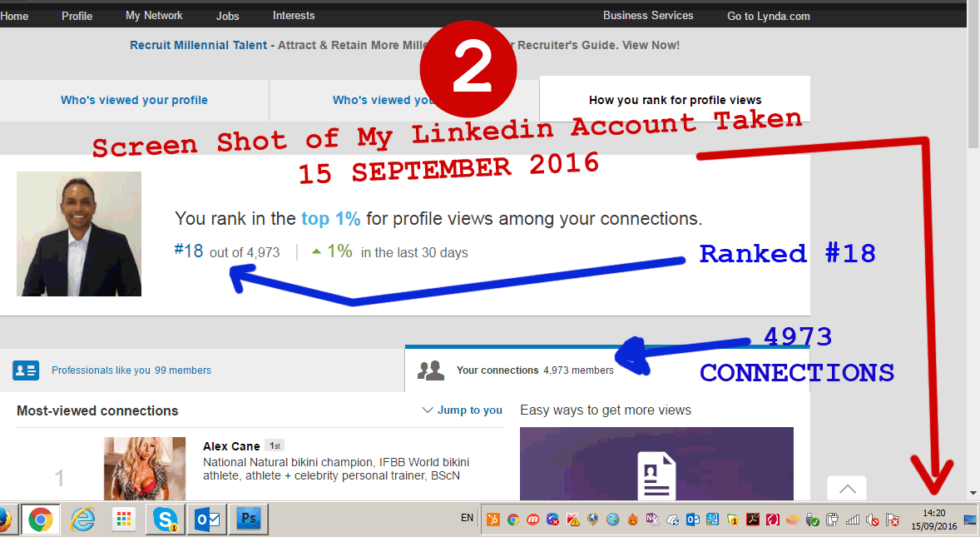Open the network signal bars icon

(853, 520)
